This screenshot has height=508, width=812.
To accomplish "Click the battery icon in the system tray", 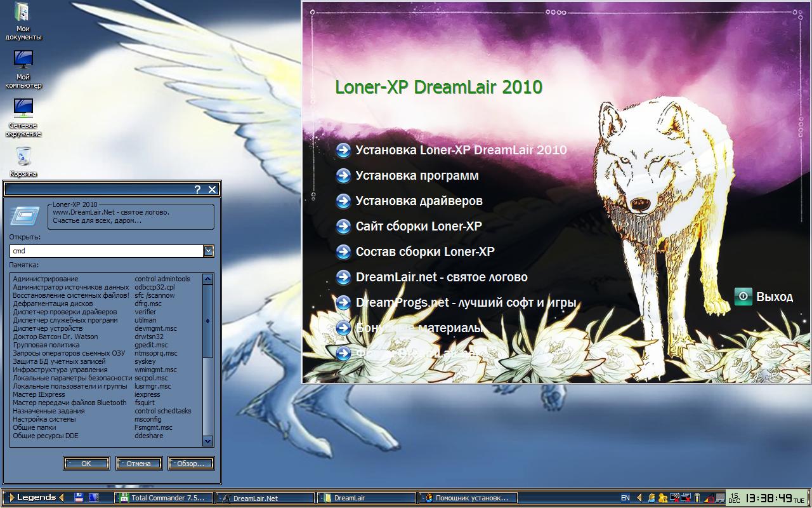I will (697, 498).
